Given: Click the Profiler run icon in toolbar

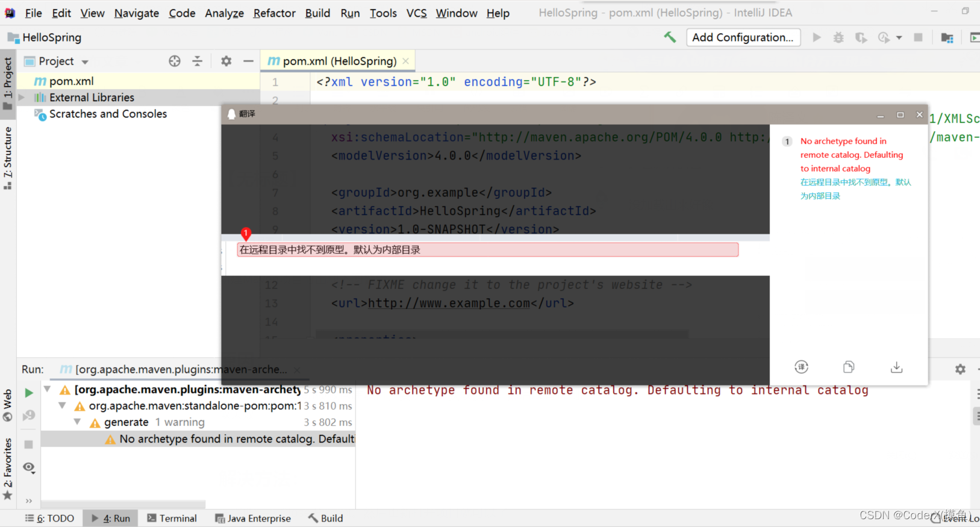Looking at the screenshot, I should (x=884, y=37).
